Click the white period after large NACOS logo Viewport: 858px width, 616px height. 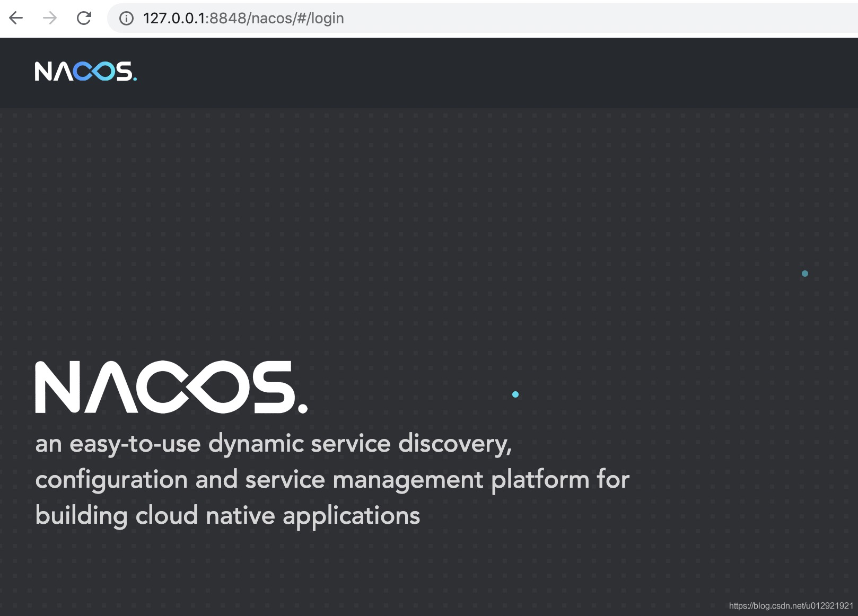tap(303, 408)
